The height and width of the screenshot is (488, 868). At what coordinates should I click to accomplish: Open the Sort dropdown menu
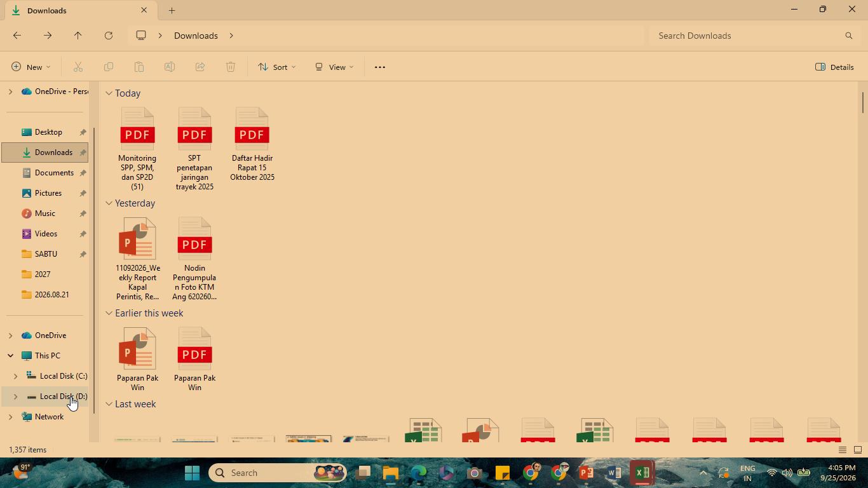[x=277, y=67]
